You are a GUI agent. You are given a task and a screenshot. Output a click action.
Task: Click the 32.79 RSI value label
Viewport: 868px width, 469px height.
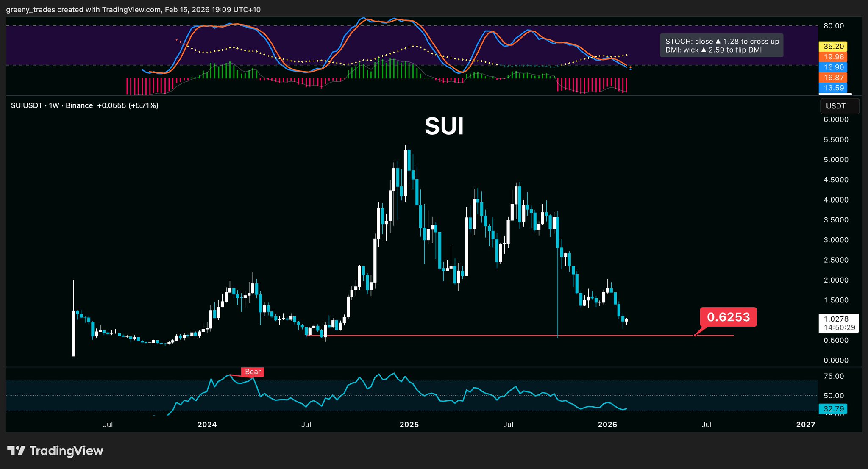834,409
